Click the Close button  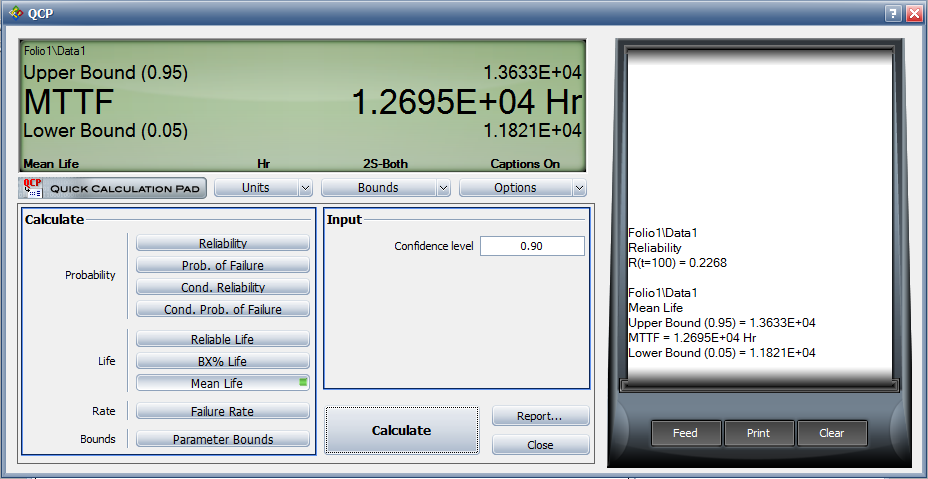click(540, 445)
